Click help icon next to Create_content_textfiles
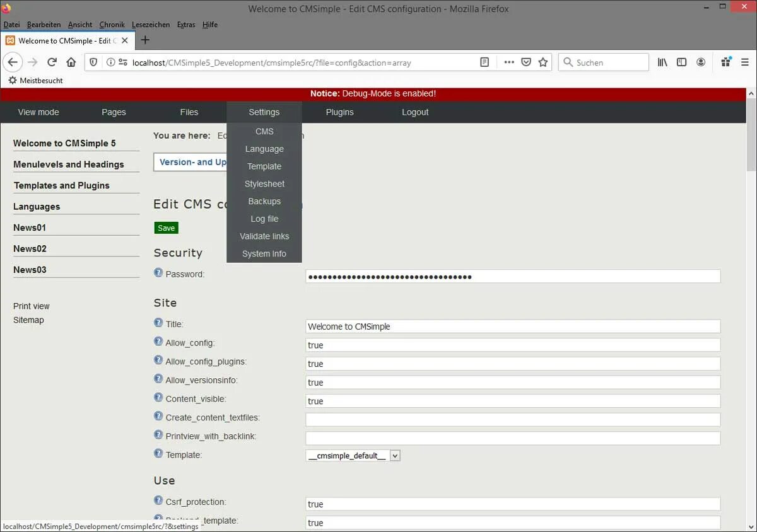 coord(158,416)
